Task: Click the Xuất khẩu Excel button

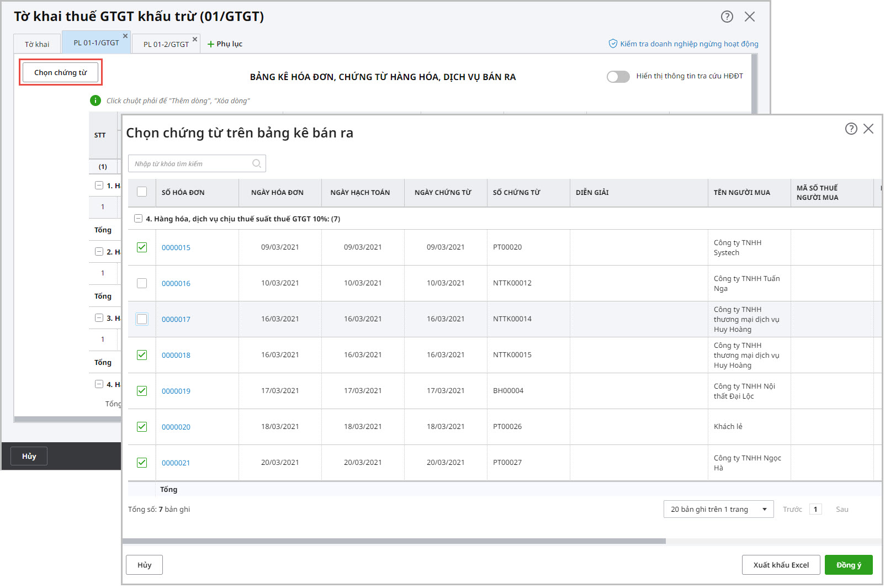Action: (x=781, y=565)
